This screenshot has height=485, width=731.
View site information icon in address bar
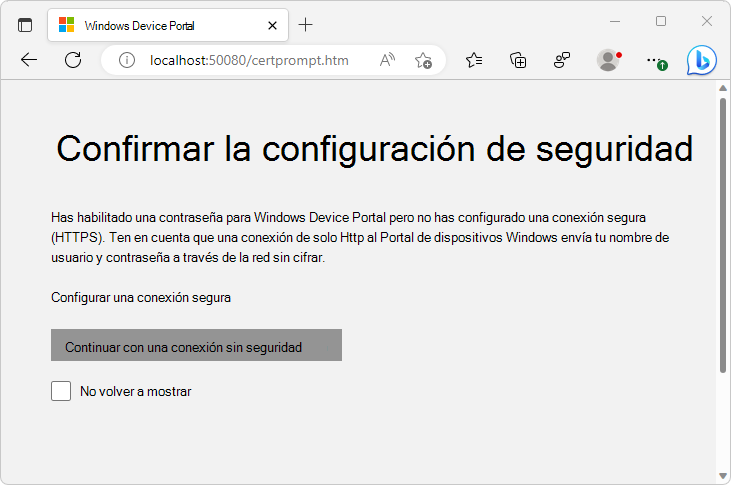(126, 60)
